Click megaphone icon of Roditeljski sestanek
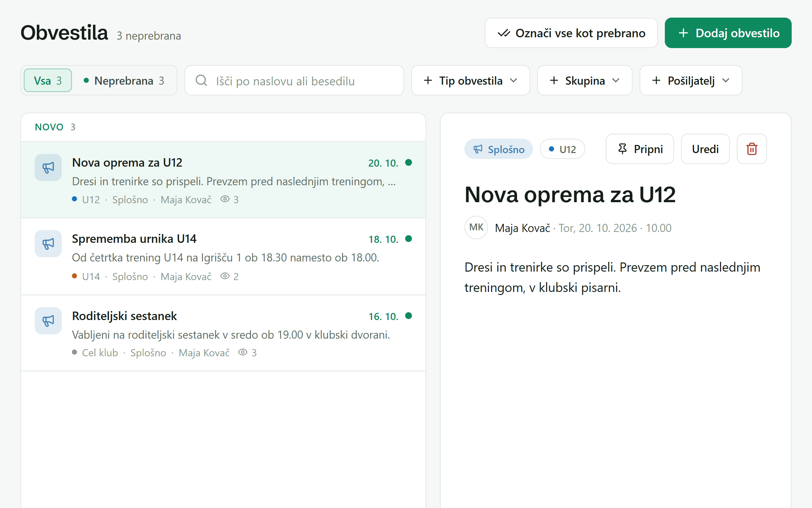 tap(48, 320)
